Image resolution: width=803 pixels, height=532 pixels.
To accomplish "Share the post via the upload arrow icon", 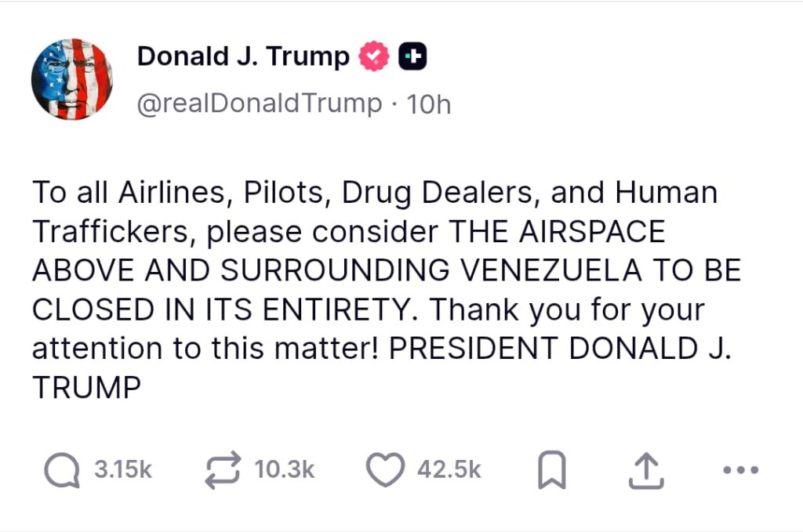I will 645,469.
